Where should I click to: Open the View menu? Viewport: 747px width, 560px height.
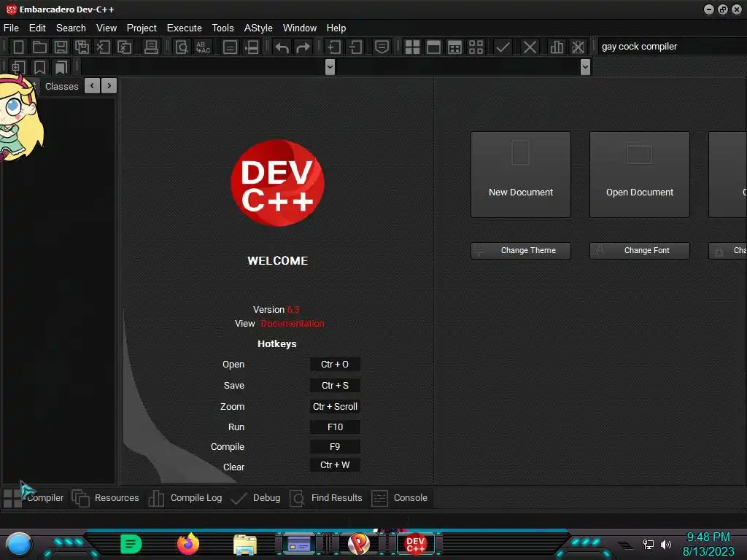(x=107, y=28)
